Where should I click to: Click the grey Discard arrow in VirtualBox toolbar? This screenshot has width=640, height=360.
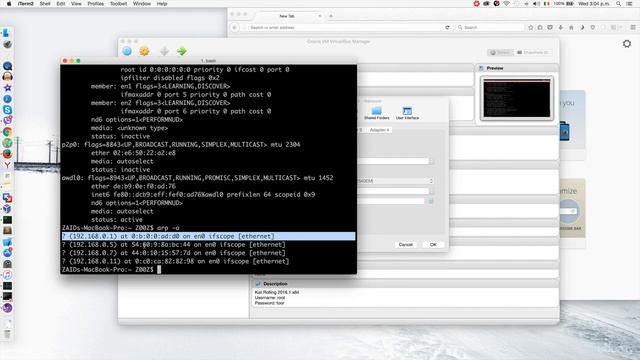(164, 51)
